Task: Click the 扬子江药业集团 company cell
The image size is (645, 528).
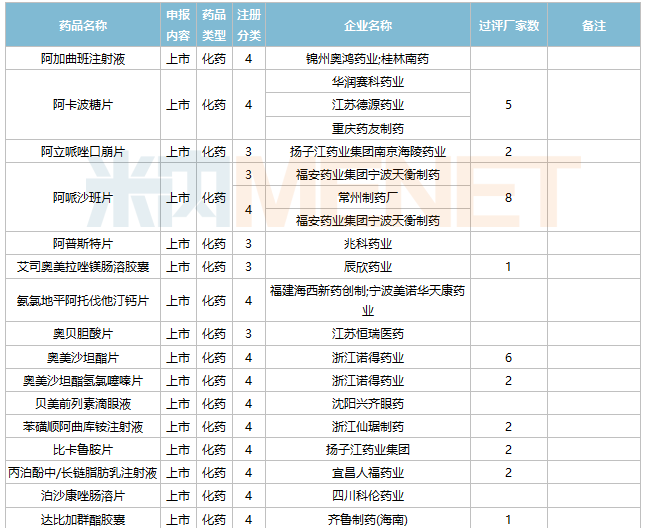Action: click(368, 449)
